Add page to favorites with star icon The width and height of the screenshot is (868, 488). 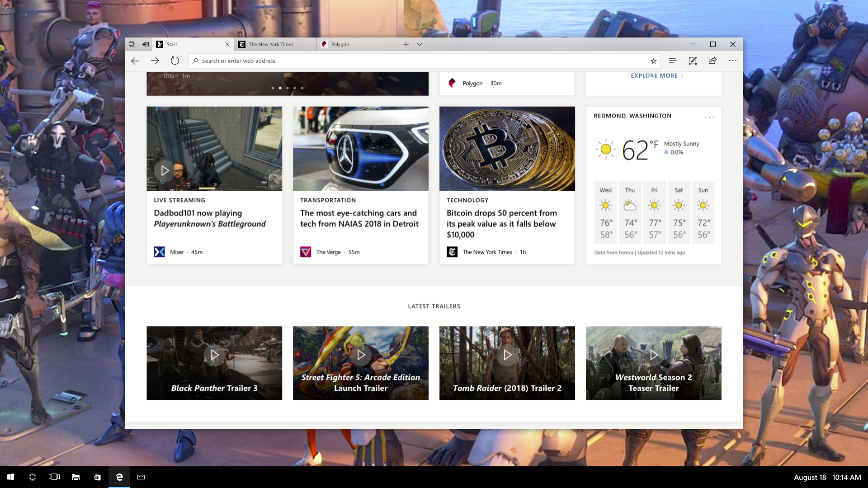point(653,61)
